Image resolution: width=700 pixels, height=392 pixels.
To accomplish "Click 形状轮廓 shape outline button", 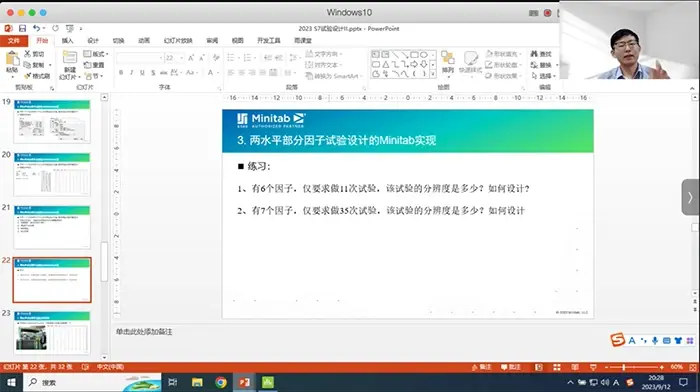I will 503,65.
